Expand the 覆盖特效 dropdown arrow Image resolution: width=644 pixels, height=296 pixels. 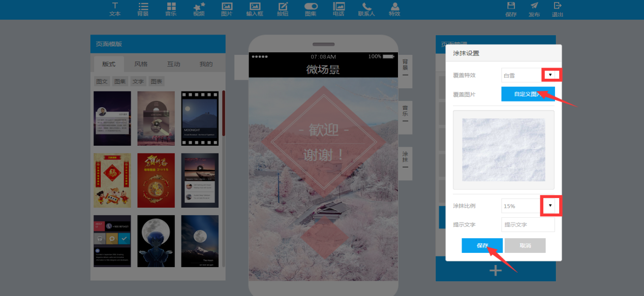[x=550, y=75]
